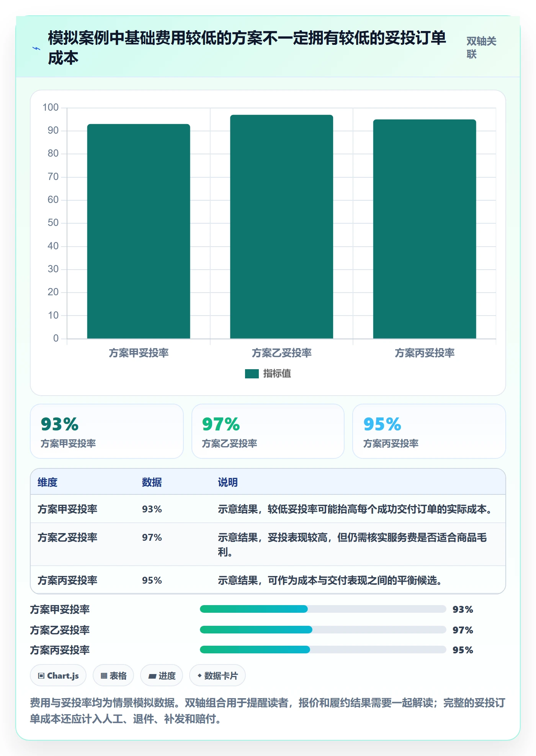Select the 方案乙妥投率 cell in the table
Screen dimensions: 536x756
click(x=67, y=537)
